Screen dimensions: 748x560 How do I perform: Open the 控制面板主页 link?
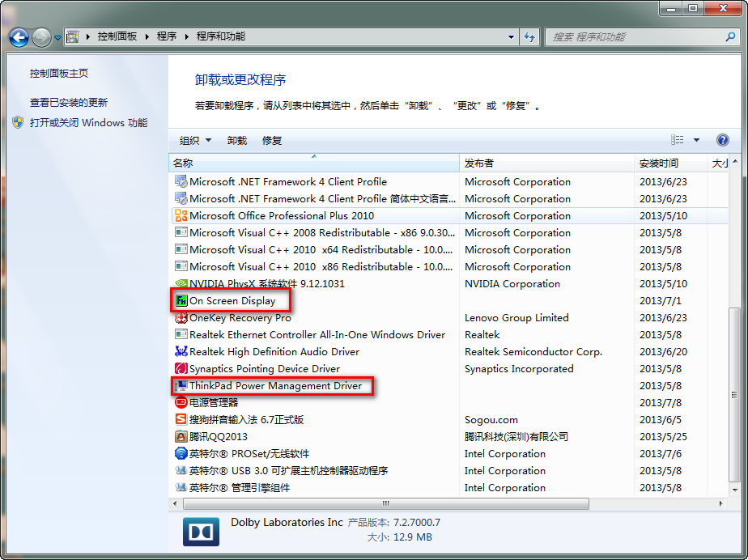(59, 73)
